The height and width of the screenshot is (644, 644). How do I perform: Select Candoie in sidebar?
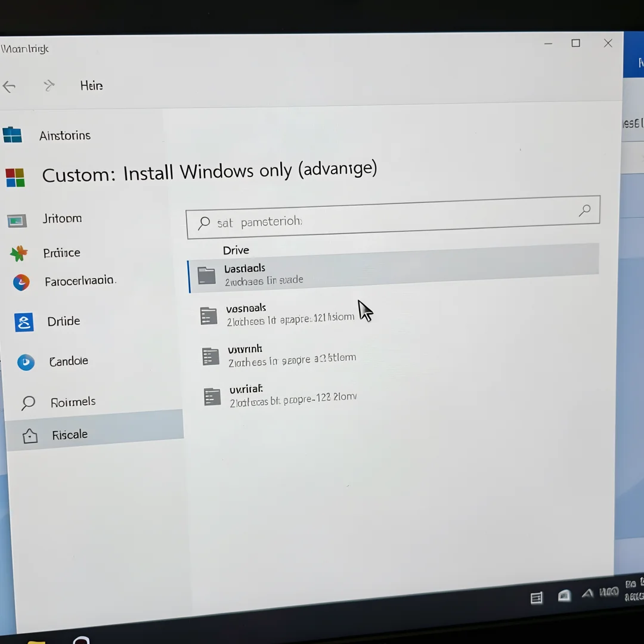pyautogui.click(x=69, y=361)
